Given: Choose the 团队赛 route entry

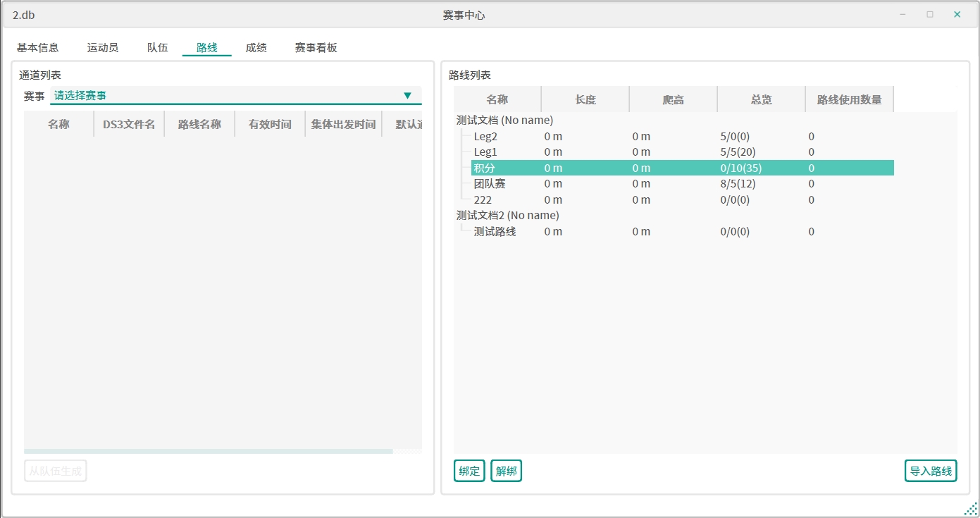Looking at the screenshot, I should 490,184.
